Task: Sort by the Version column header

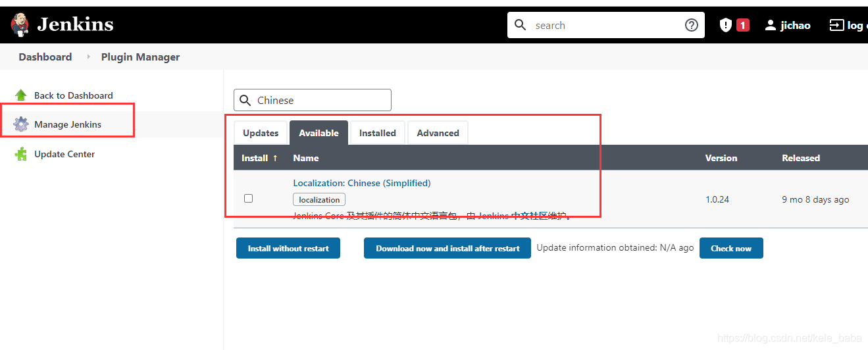Action: 721,158
